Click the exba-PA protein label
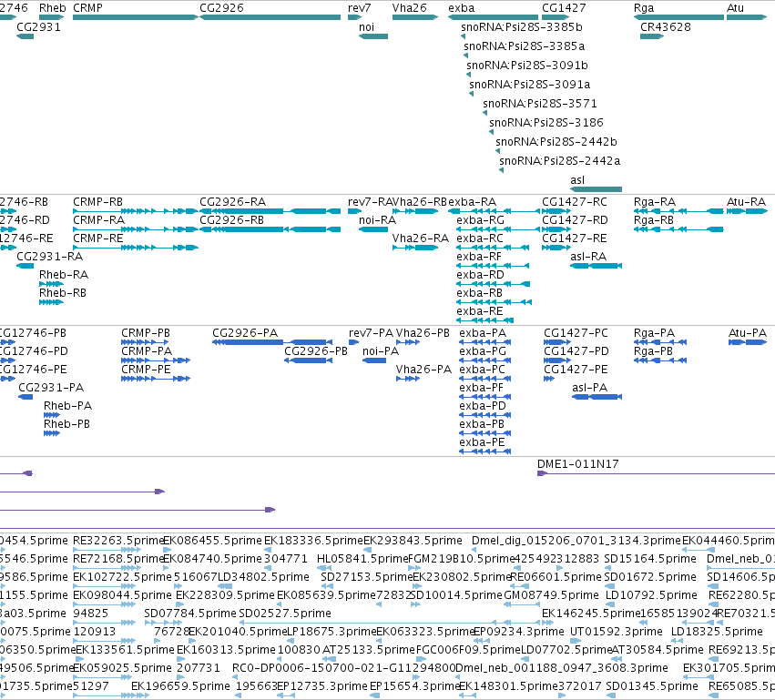The height and width of the screenshot is (700, 775). click(483, 333)
